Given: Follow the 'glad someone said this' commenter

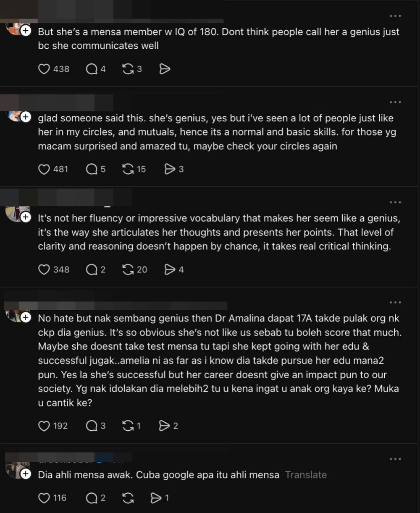Looking at the screenshot, I should coord(26,117).
